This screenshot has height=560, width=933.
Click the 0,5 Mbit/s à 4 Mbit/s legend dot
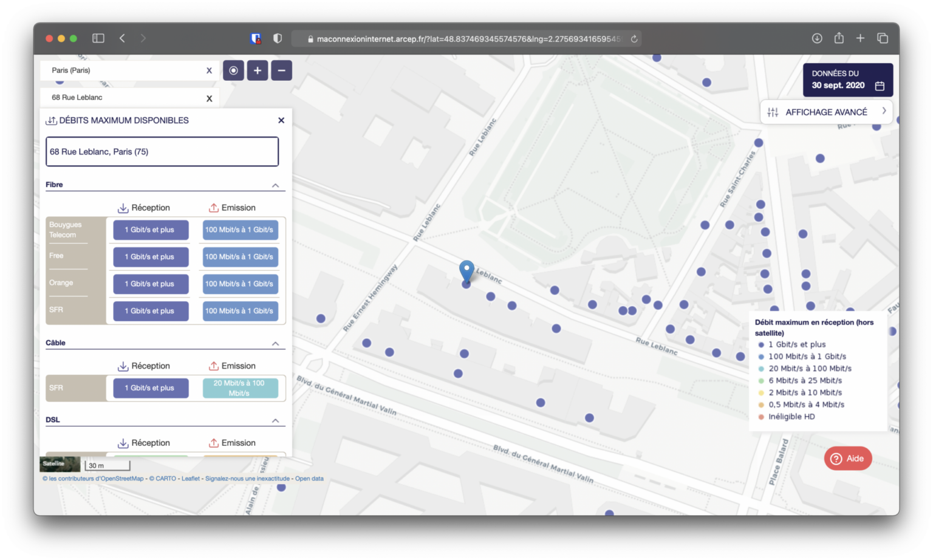[x=761, y=405]
